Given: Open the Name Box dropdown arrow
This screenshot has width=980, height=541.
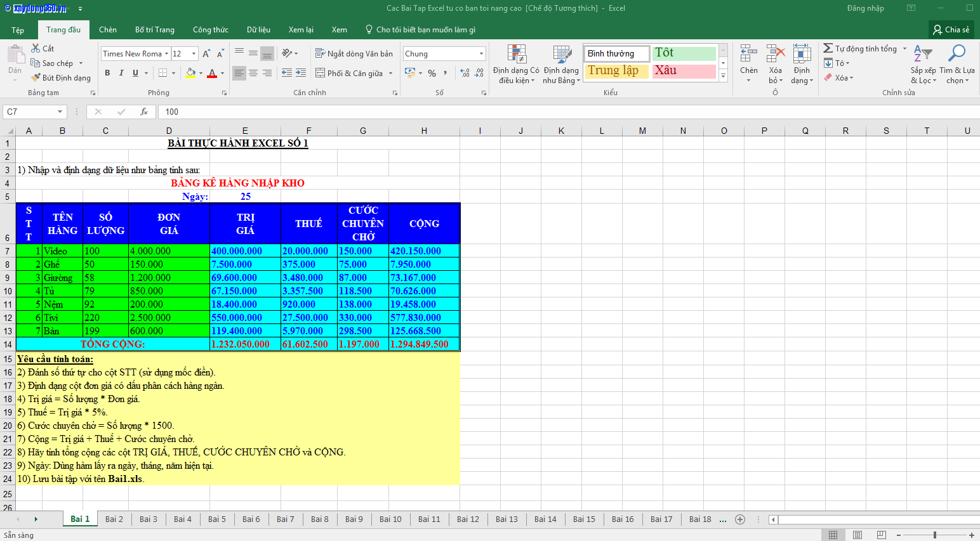Looking at the screenshot, I should tap(60, 112).
